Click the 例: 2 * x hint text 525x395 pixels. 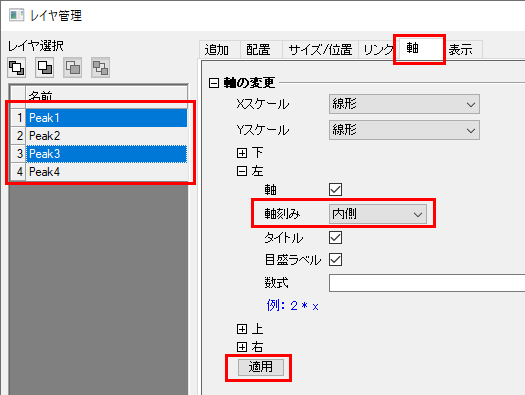click(x=292, y=305)
